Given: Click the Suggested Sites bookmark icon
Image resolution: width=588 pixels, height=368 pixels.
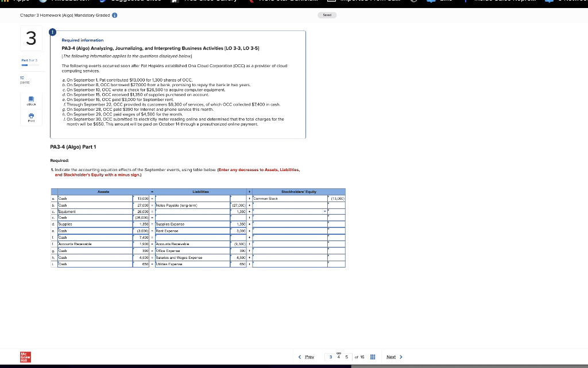Looking at the screenshot, I should [103, 2].
